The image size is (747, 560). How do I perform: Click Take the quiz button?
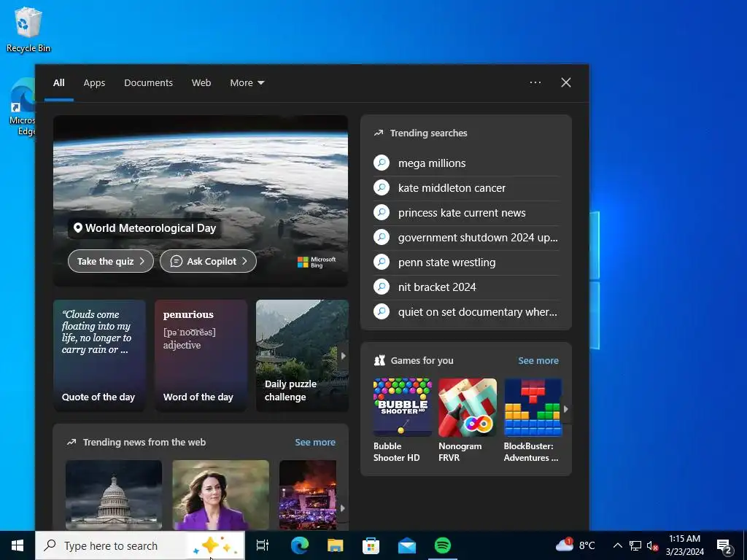[x=111, y=261]
